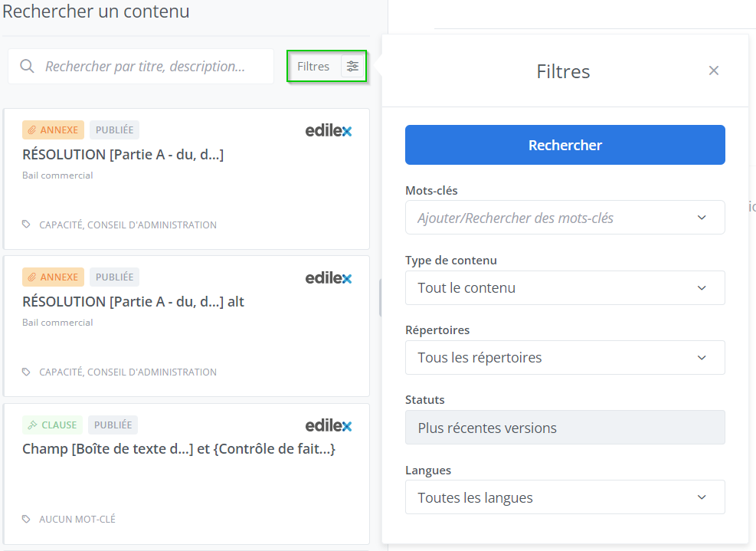Open the Champ [Boîte de texte d...] card
The image size is (756, 551).
click(178, 449)
